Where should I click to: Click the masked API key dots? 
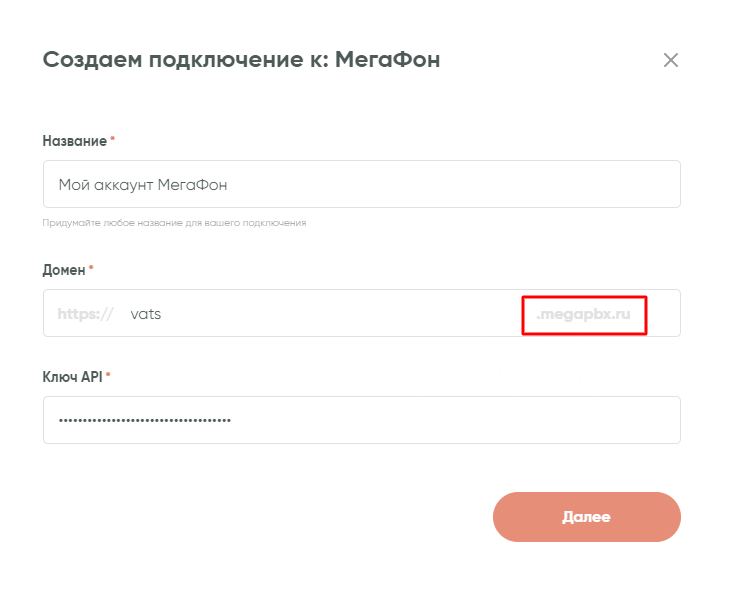(x=145, y=420)
